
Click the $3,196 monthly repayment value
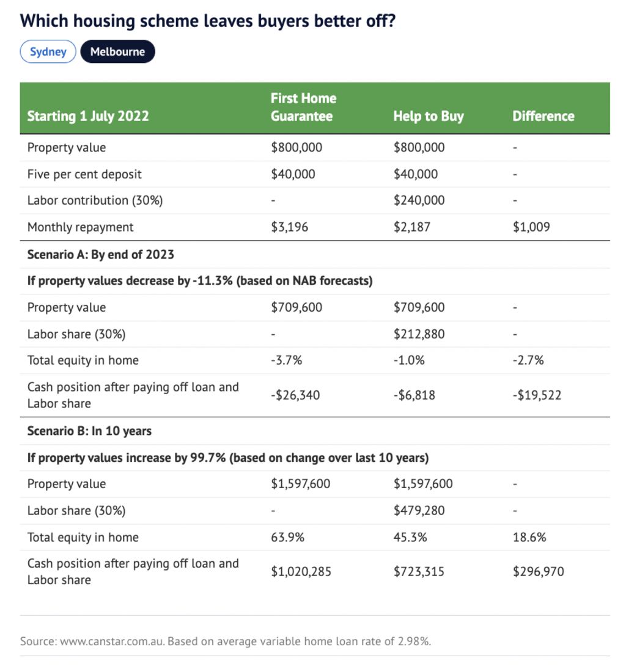pos(289,227)
